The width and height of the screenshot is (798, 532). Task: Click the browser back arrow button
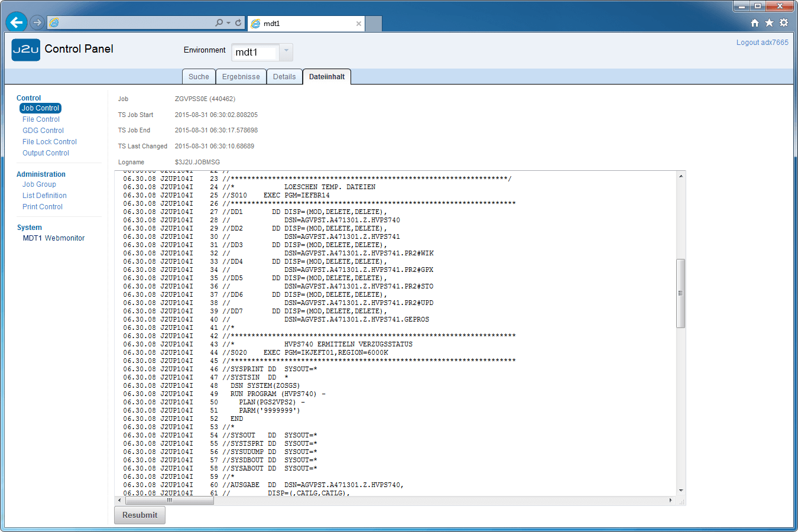[x=17, y=22]
